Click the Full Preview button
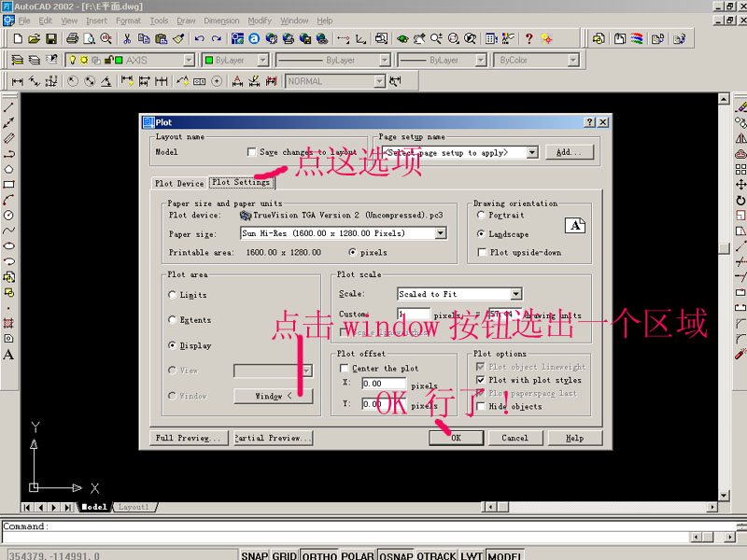The height and width of the screenshot is (560, 747). pos(188,438)
